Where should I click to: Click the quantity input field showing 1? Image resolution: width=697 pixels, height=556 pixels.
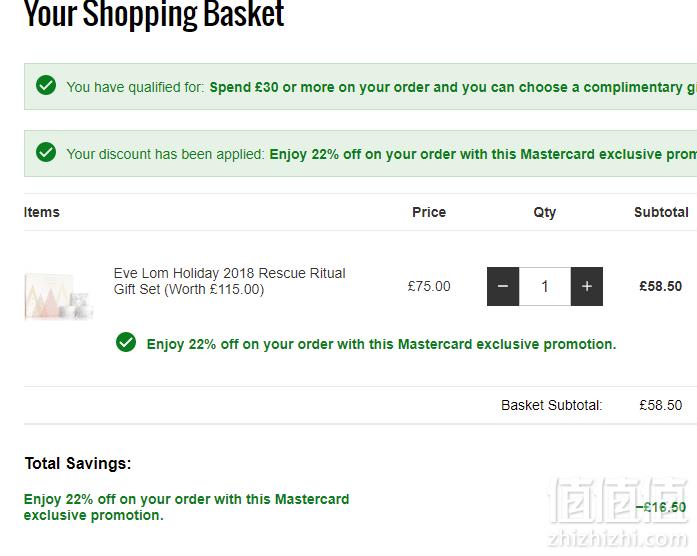click(545, 286)
